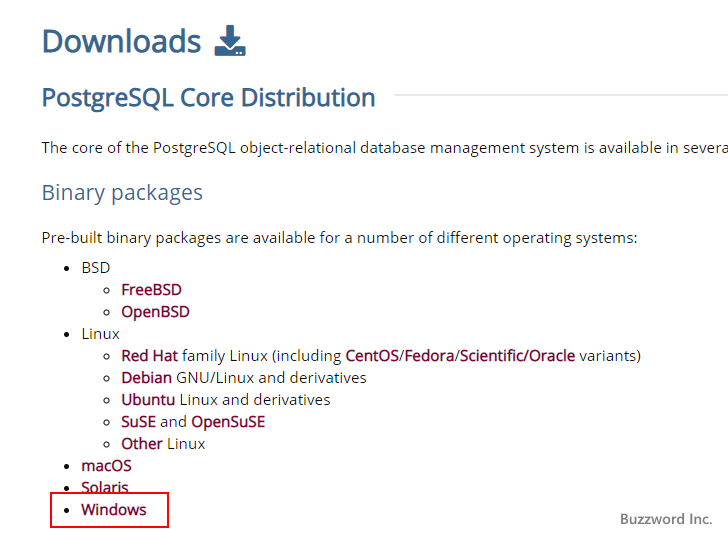The image size is (728, 538).
Task: Click the Downloads page heading
Action: pos(122,41)
